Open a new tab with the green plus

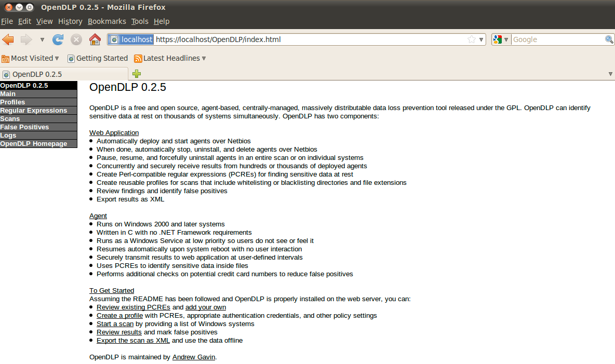(x=136, y=74)
